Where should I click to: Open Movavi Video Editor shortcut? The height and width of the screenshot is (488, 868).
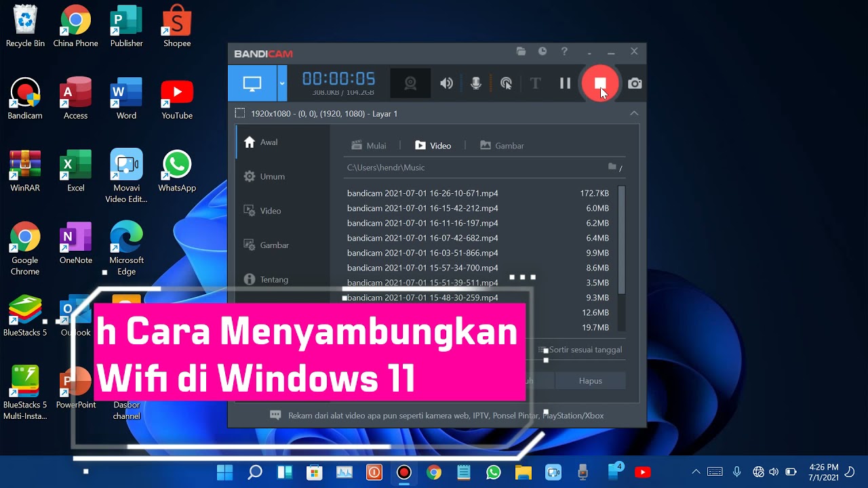pos(126,176)
